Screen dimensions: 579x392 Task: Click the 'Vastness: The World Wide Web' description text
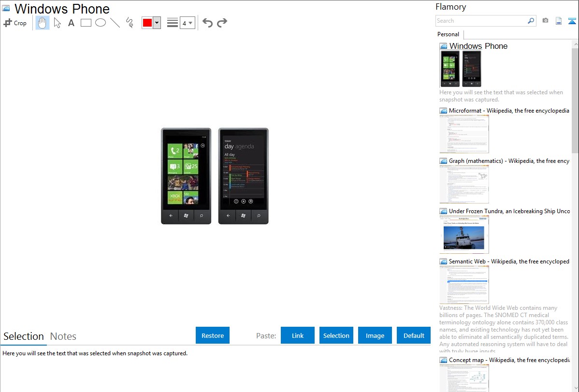click(504, 329)
